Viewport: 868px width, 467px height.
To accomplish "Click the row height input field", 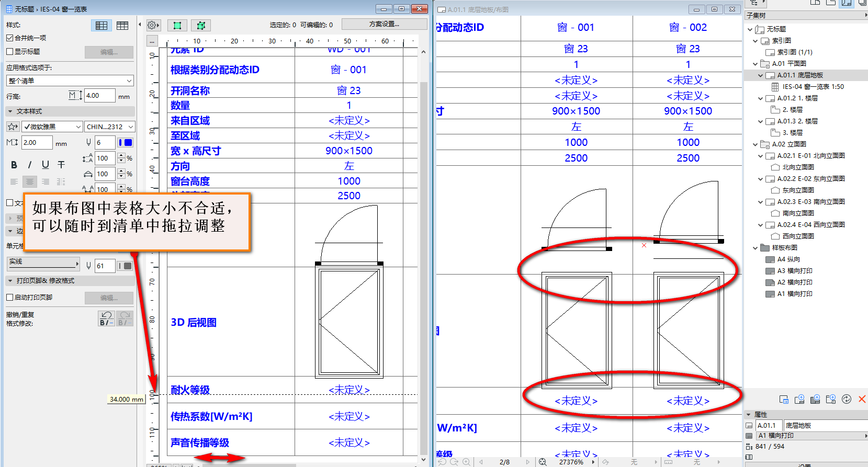I will tap(99, 96).
